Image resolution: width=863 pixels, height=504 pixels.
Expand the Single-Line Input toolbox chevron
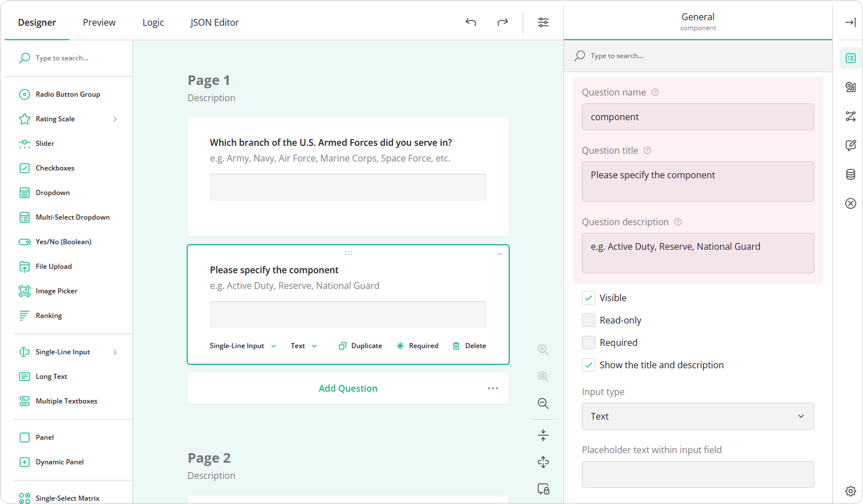[x=115, y=351]
